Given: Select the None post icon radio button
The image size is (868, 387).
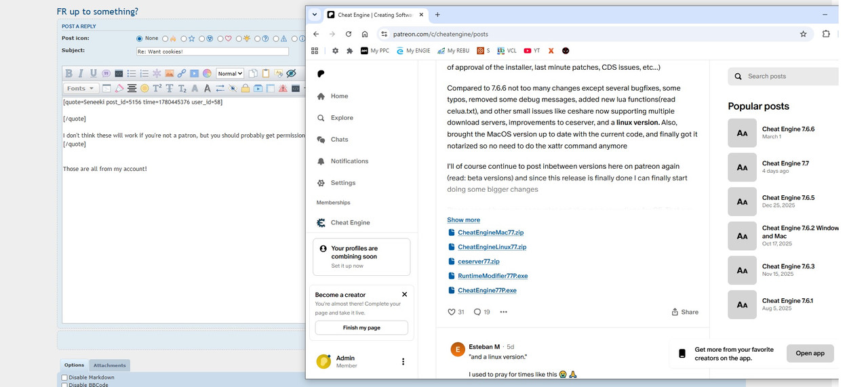Looking at the screenshot, I should [140, 39].
